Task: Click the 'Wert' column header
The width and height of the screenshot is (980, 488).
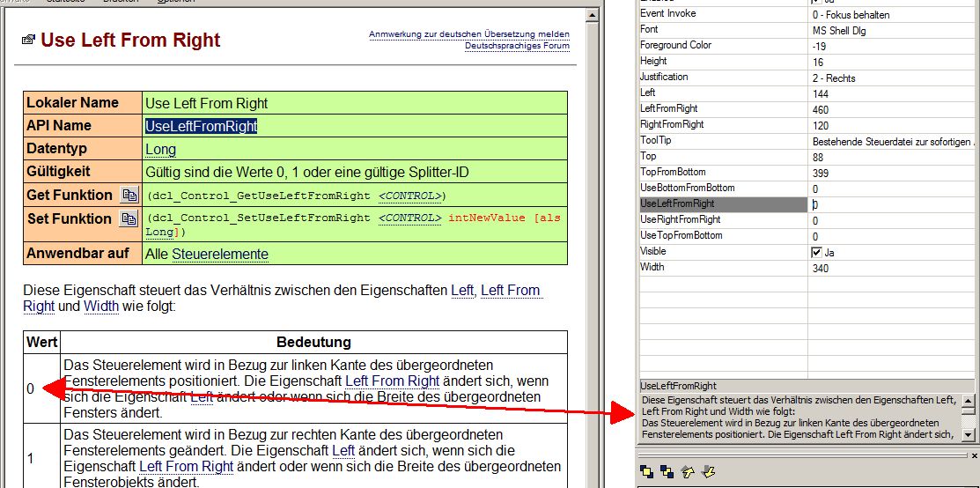Action: coord(42,343)
